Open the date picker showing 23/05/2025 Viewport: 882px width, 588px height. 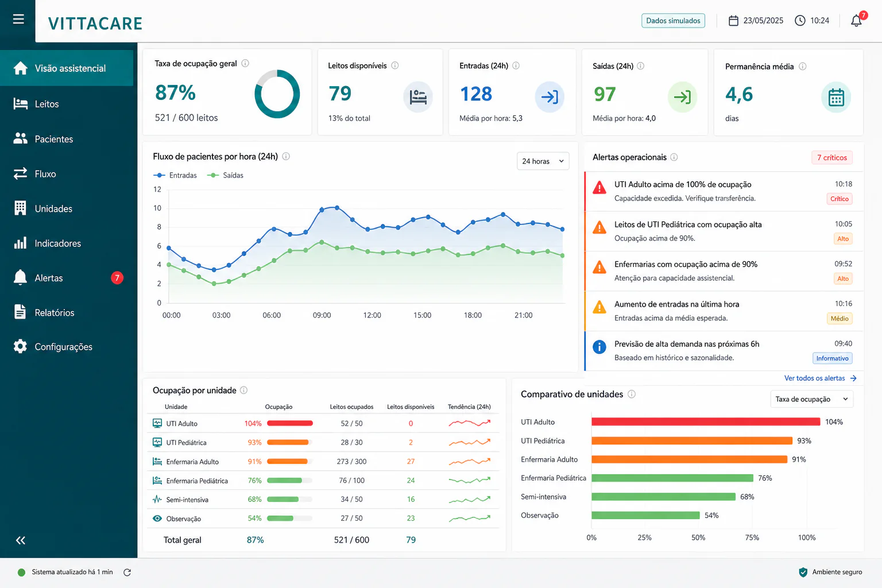(756, 21)
